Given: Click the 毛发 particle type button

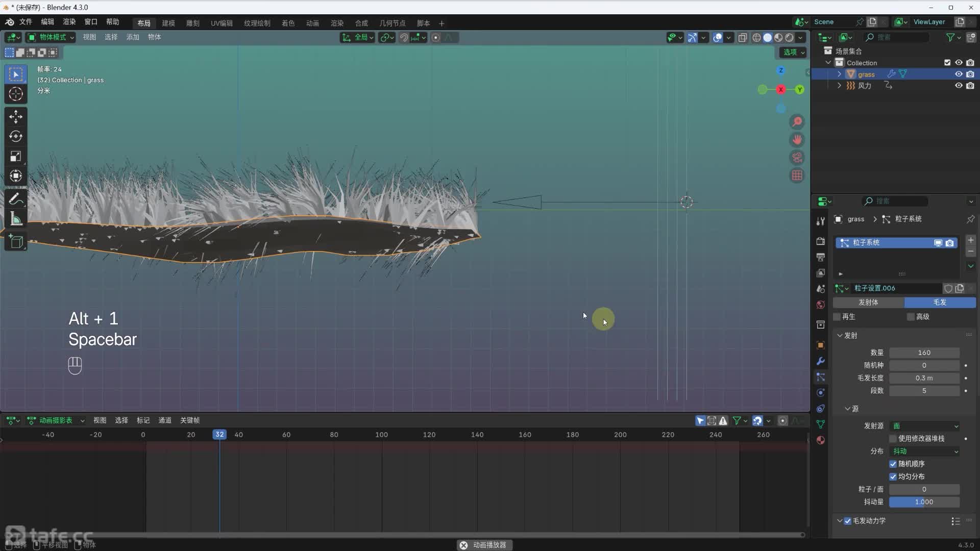Looking at the screenshot, I should 940,302.
